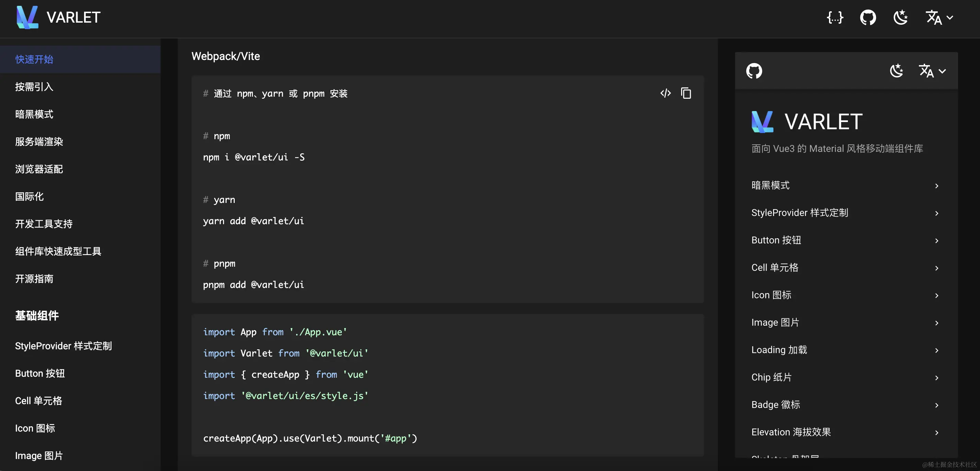
Task: Open Cell 单元格 in left sidebar
Action: coord(38,401)
